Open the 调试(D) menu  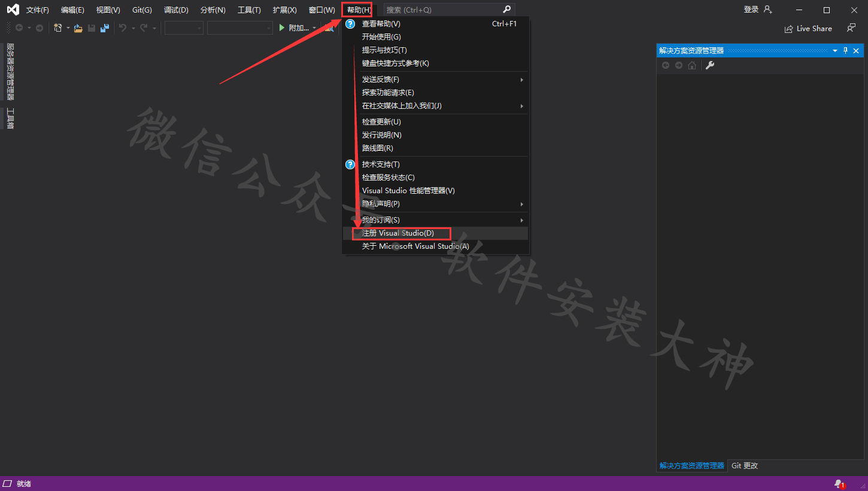click(x=176, y=10)
